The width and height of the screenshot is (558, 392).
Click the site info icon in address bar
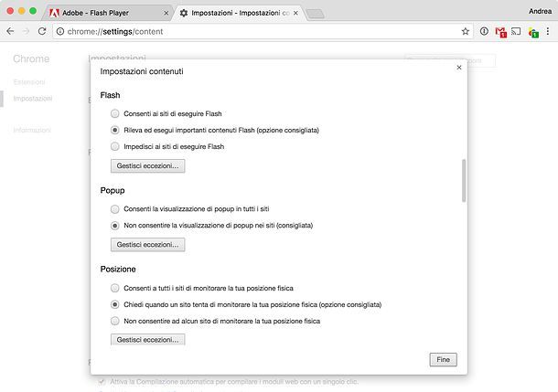coord(60,31)
